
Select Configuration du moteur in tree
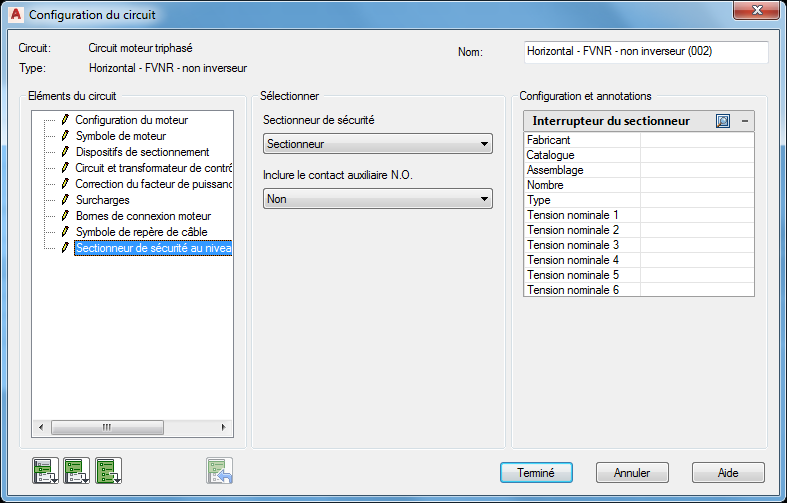(x=131, y=120)
